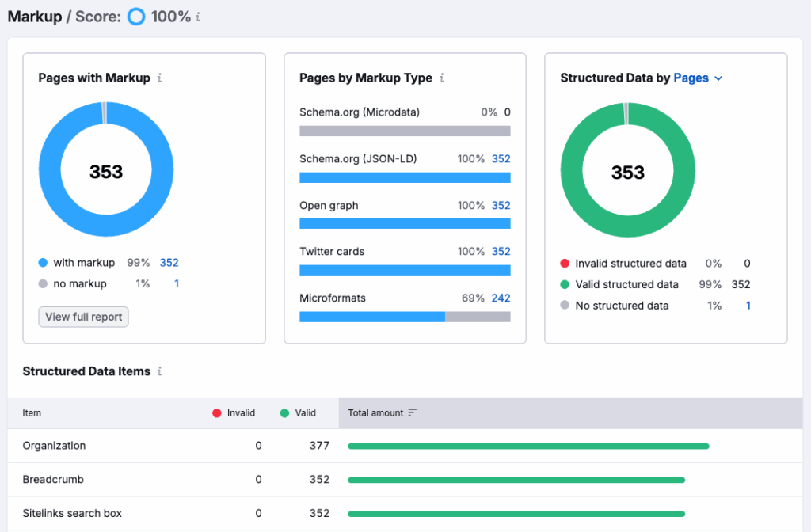Open the Microformats 242 count link

click(501, 298)
